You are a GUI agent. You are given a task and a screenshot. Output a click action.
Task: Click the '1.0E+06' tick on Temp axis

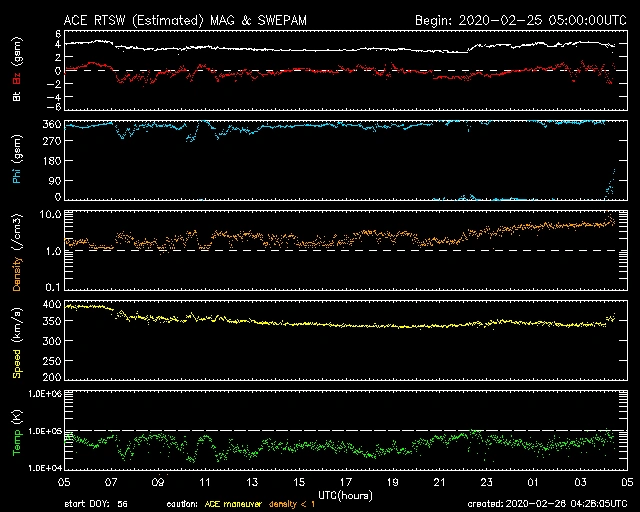pyautogui.click(x=45, y=394)
